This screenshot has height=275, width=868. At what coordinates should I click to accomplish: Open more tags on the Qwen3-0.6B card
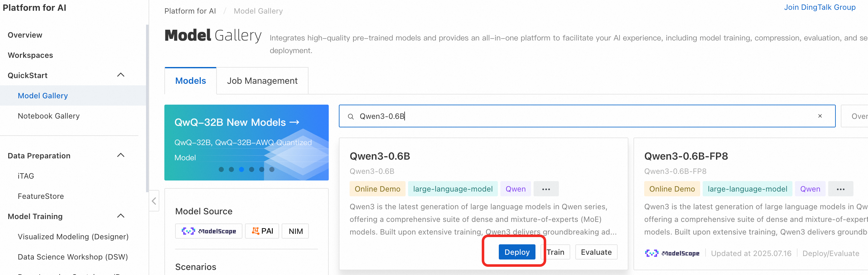(546, 189)
